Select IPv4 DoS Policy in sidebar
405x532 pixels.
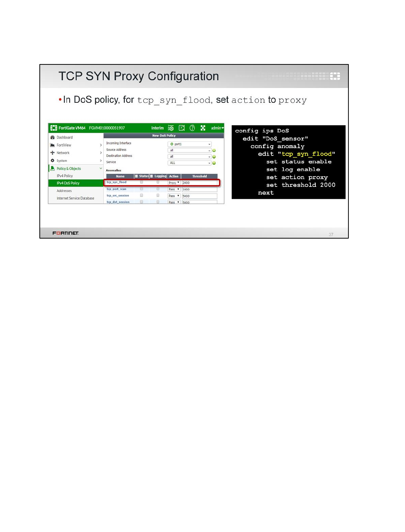[76, 183]
